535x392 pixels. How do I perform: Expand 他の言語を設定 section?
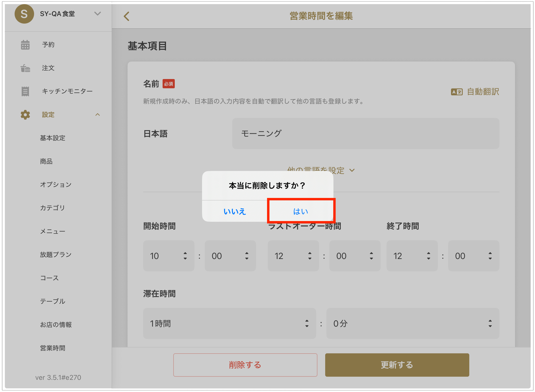coord(321,170)
